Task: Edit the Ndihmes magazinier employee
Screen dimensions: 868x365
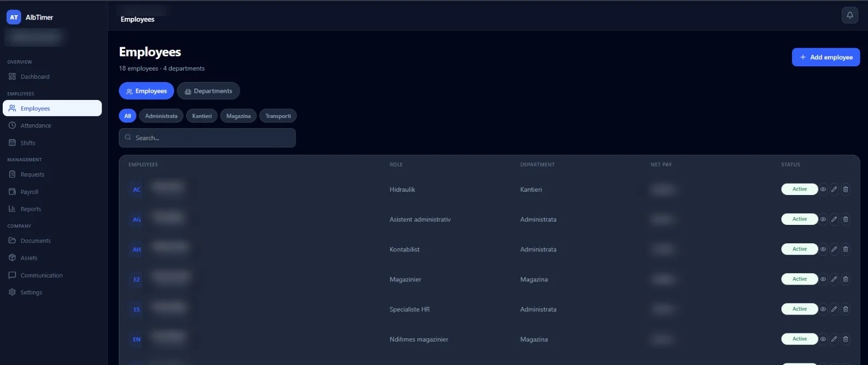Action: [x=834, y=339]
